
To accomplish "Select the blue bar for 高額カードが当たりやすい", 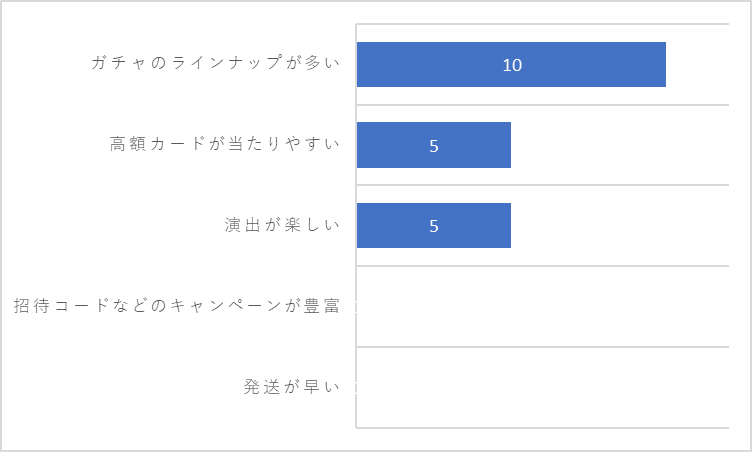I will pyautogui.click(x=434, y=145).
